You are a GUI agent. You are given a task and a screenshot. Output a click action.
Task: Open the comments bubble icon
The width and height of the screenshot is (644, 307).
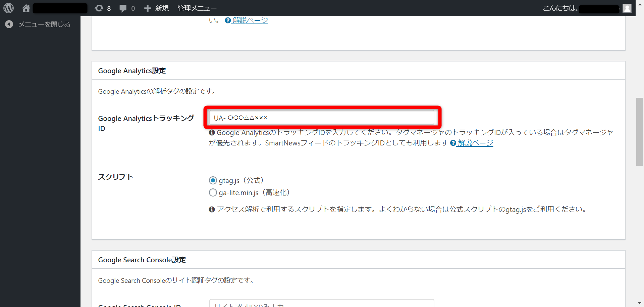tap(123, 8)
